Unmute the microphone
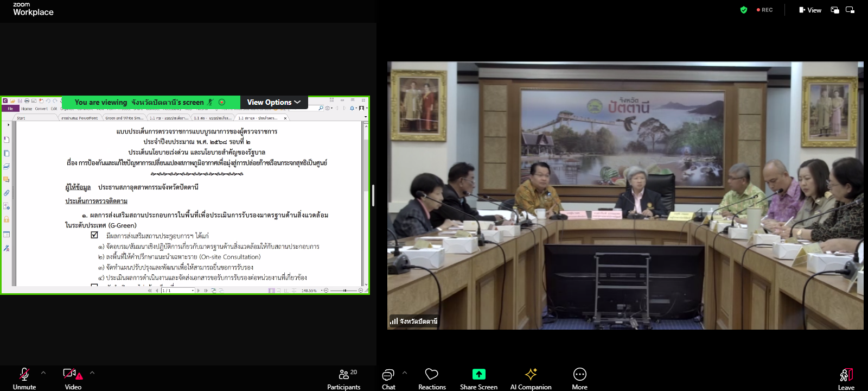Image resolution: width=868 pixels, height=391 pixels. [24, 378]
